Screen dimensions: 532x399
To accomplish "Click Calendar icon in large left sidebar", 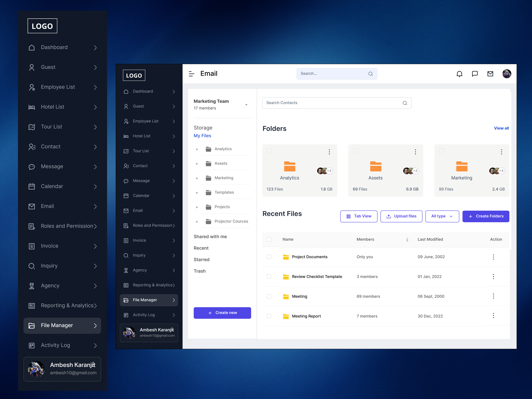I will [32, 186].
